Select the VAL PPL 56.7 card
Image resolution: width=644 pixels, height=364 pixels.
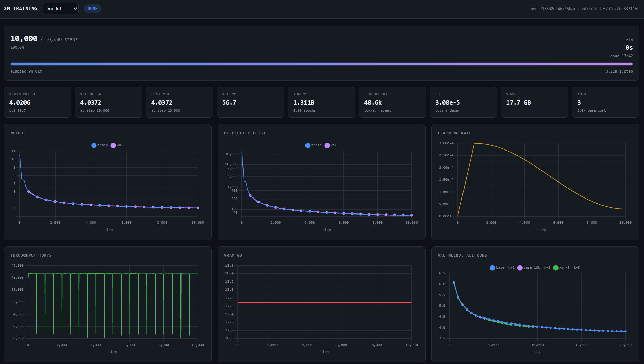251,102
